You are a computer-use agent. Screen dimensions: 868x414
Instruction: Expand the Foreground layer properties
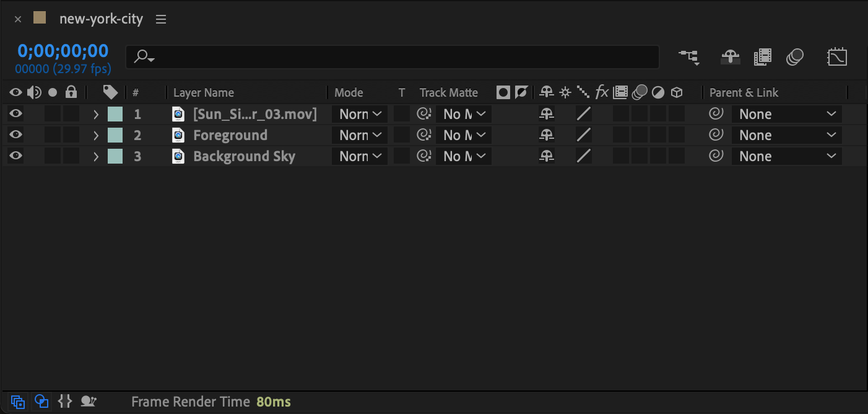[96, 135]
